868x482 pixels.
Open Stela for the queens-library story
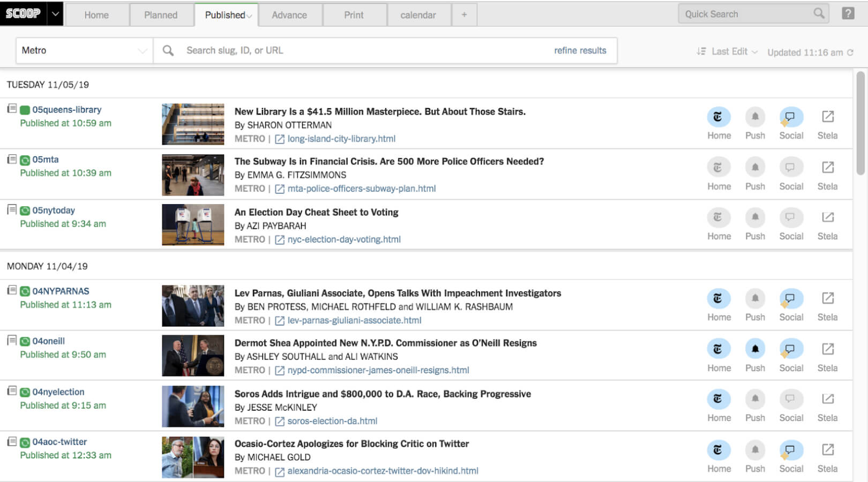coord(827,117)
